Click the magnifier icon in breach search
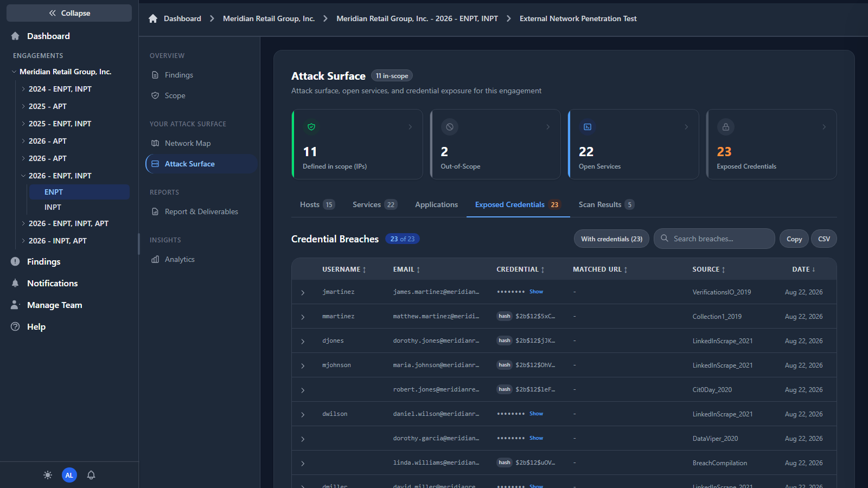 pos(665,239)
